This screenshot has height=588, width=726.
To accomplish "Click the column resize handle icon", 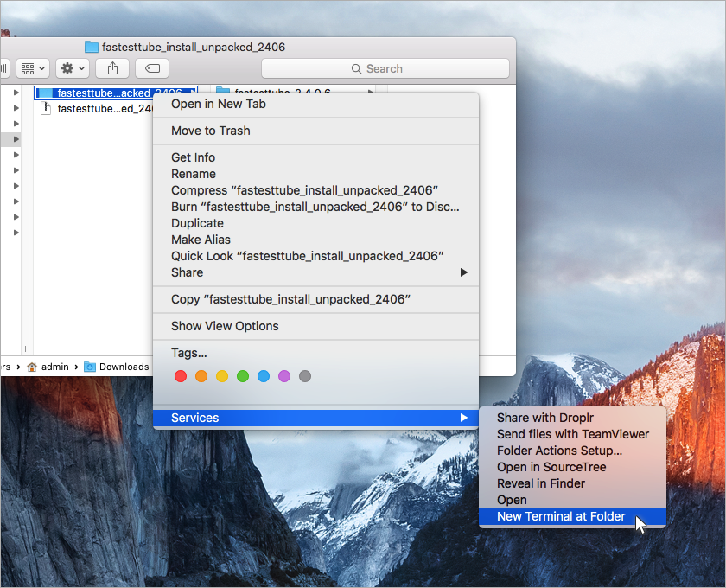I will coord(27,348).
